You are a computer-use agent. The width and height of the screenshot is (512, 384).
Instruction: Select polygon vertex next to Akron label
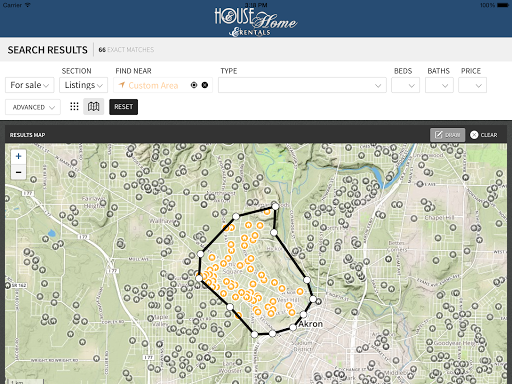click(x=293, y=327)
